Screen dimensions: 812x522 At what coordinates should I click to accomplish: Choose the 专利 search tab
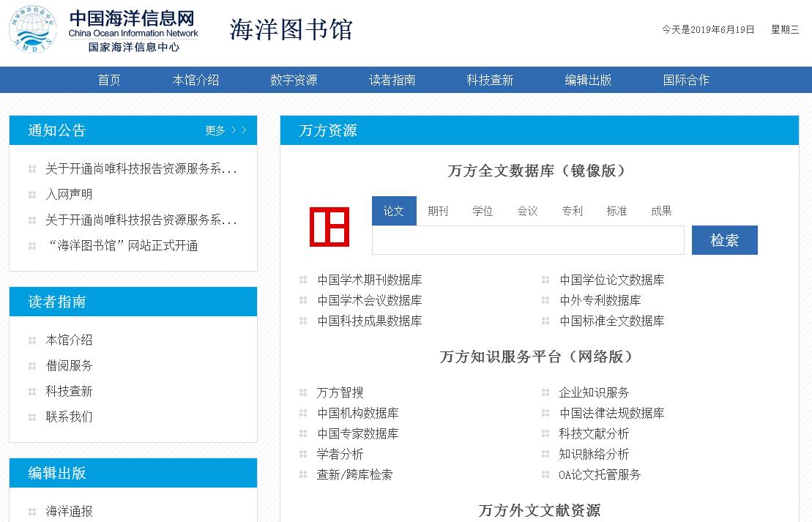[572, 211]
